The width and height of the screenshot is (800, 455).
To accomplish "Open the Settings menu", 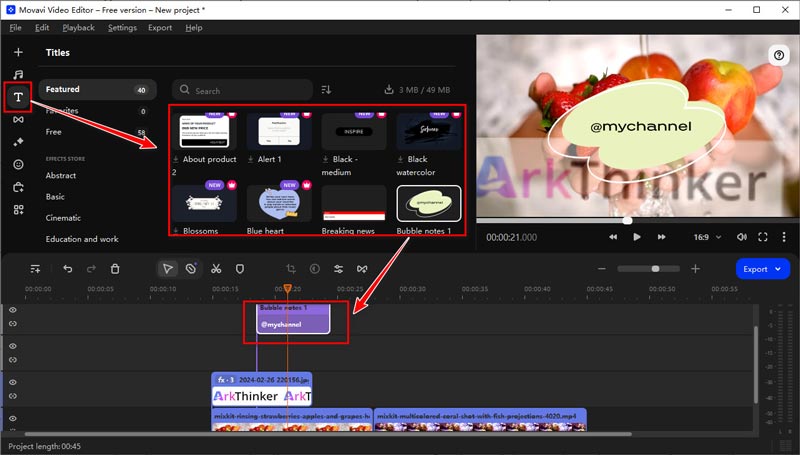I will (x=122, y=28).
